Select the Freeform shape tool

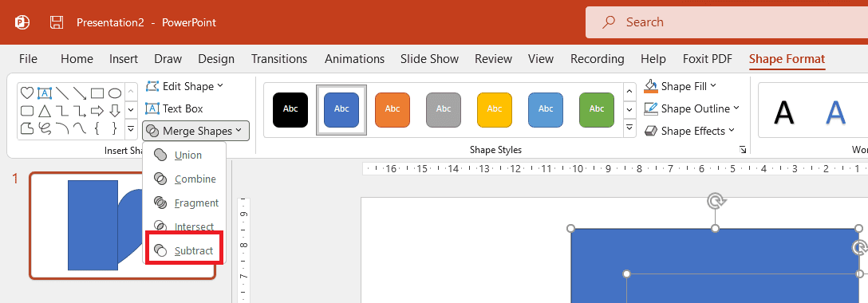pyautogui.click(x=26, y=128)
